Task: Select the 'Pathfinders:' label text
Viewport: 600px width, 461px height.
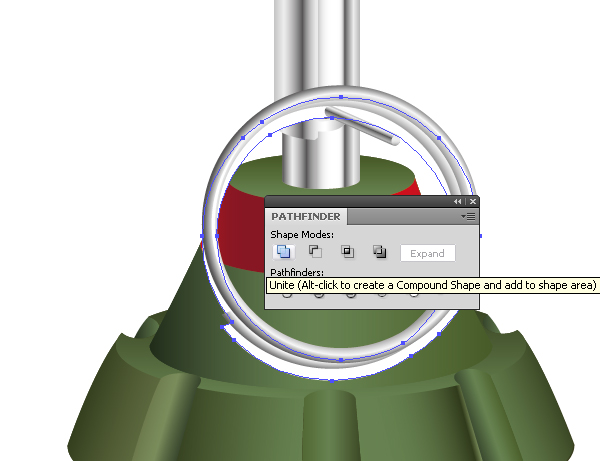Action: point(297,272)
